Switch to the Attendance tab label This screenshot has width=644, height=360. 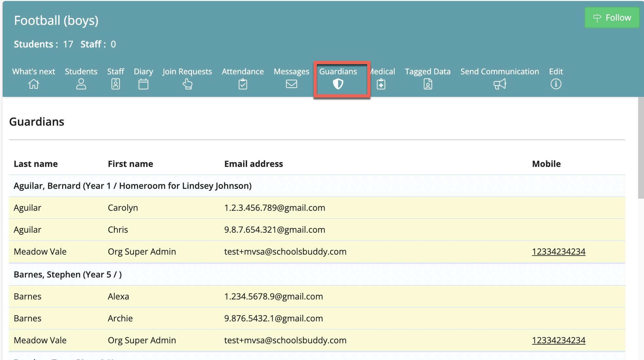243,71
